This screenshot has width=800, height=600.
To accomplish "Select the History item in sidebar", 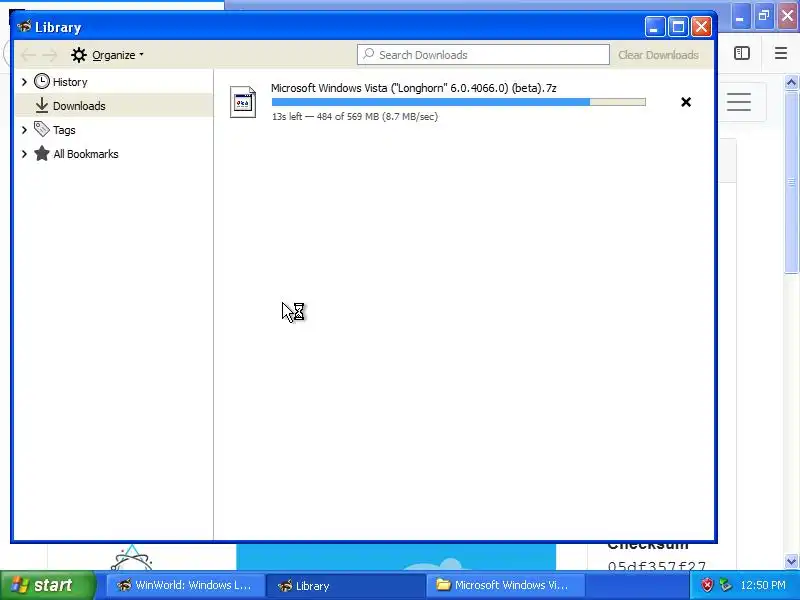I will point(61,82).
